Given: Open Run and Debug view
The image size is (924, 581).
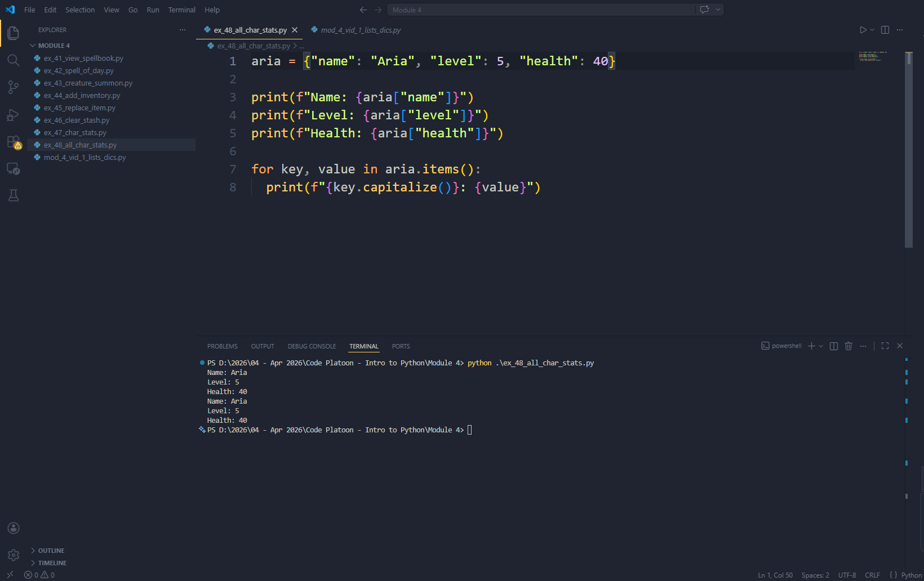Looking at the screenshot, I should click(x=14, y=115).
